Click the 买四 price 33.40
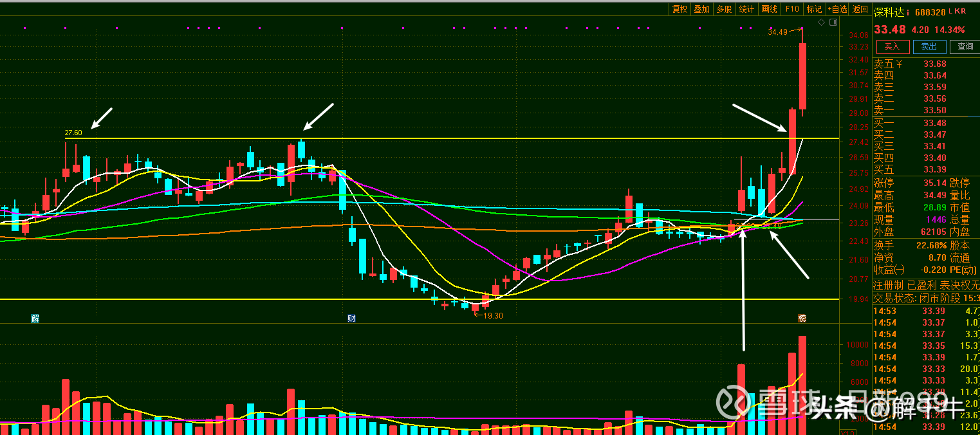 935,158
